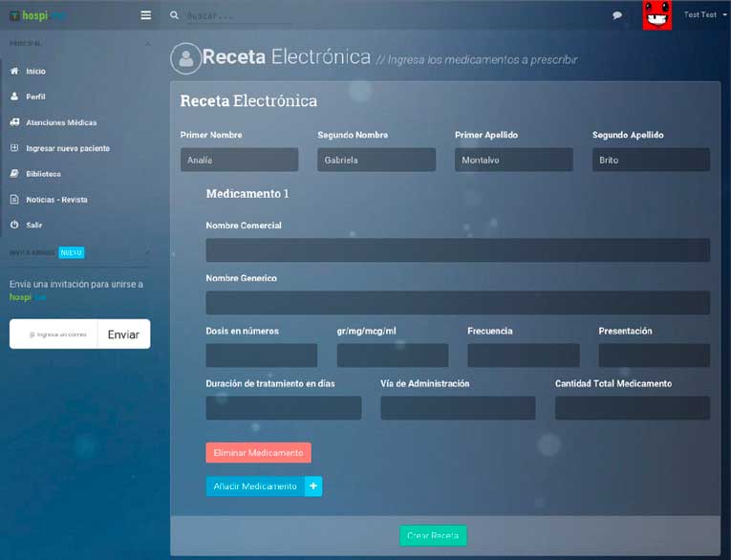The height and width of the screenshot is (560, 731).
Task: Click the plus icon on Añadir Medicamento
Action: [x=313, y=486]
